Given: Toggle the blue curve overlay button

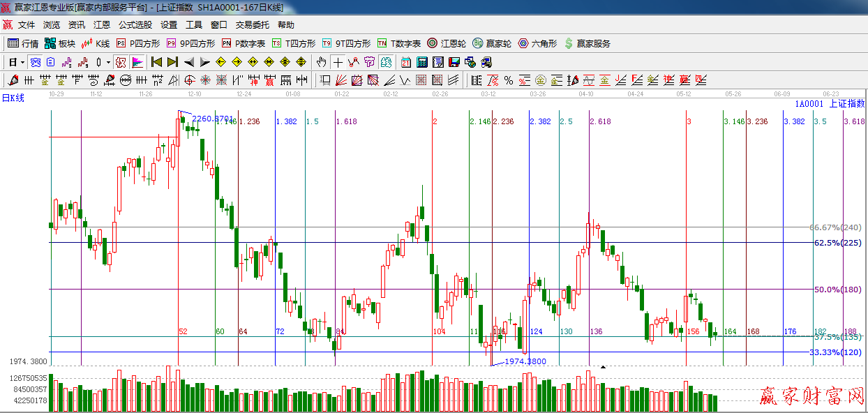Looking at the screenshot, I should point(35,62).
